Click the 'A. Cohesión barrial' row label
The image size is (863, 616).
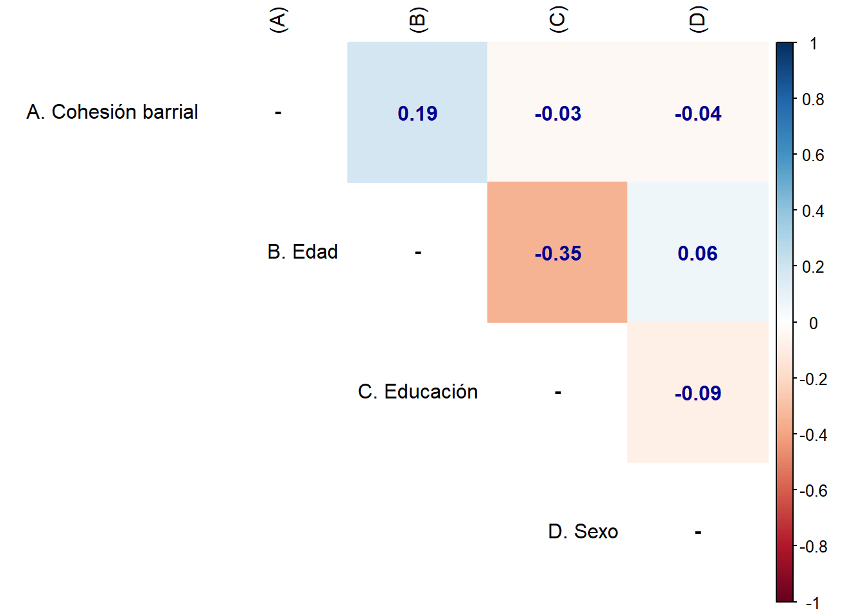[112, 112]
